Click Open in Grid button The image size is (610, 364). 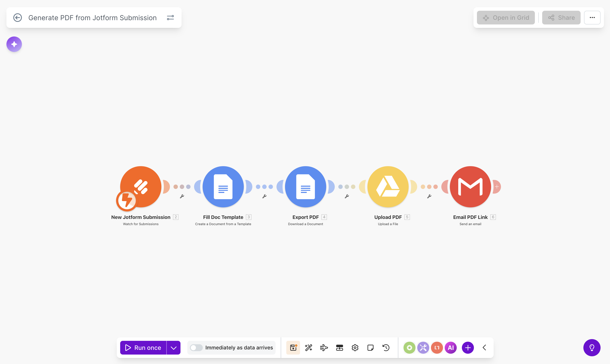tap(505, 18)
